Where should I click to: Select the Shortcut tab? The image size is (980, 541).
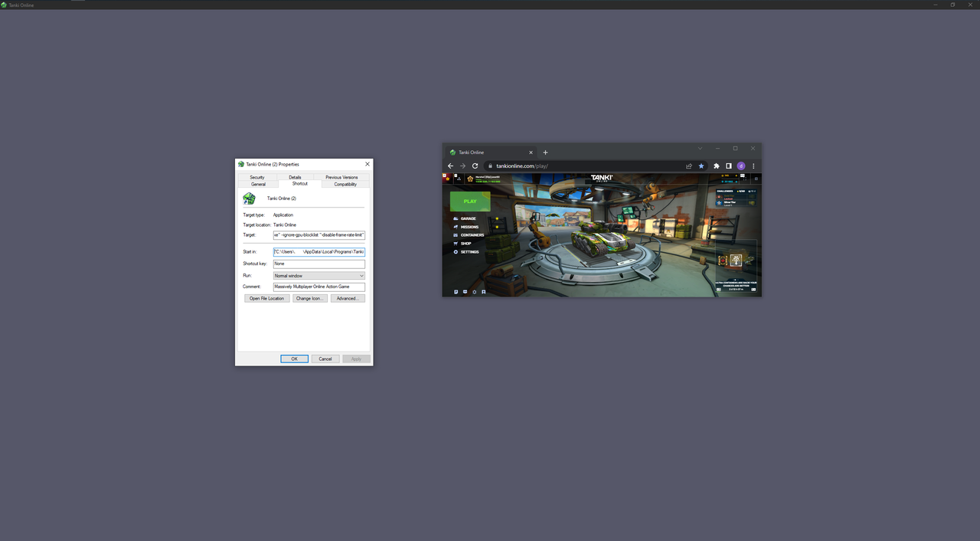(300, 184)
